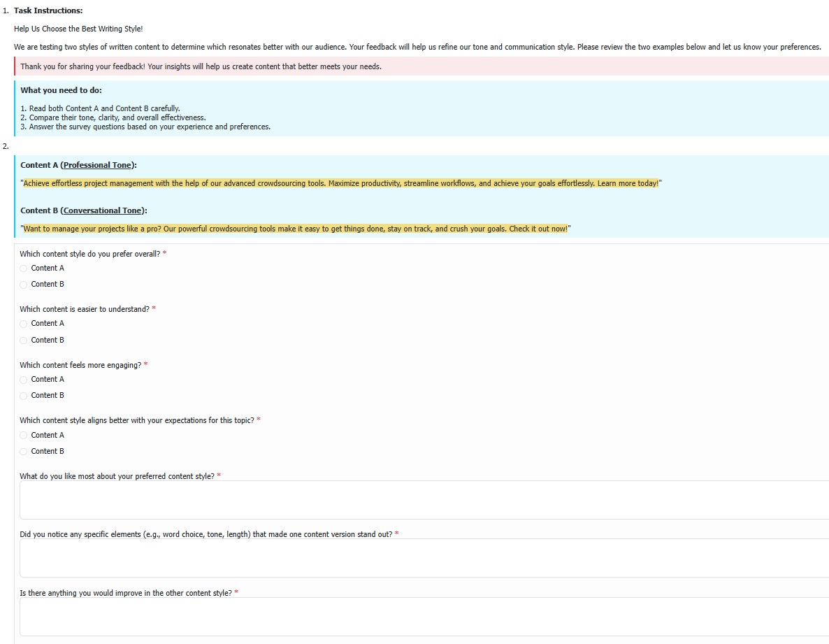Pick Content A for aligning with expectations
The width and height of the screenshot is (829, 644).
tap(24, 436)
